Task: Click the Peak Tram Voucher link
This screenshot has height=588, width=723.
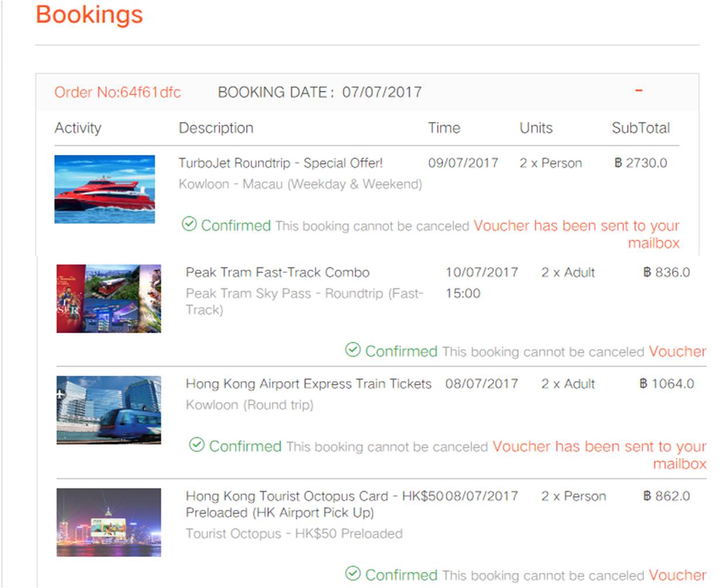Action: point(677,351)
